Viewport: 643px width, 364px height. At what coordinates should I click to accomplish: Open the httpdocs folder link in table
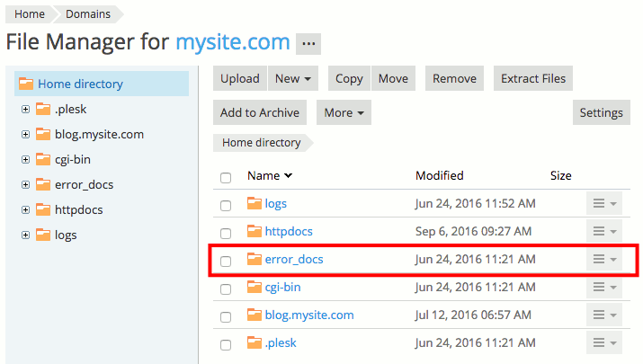pyautogui.click(x=289, y=231)
